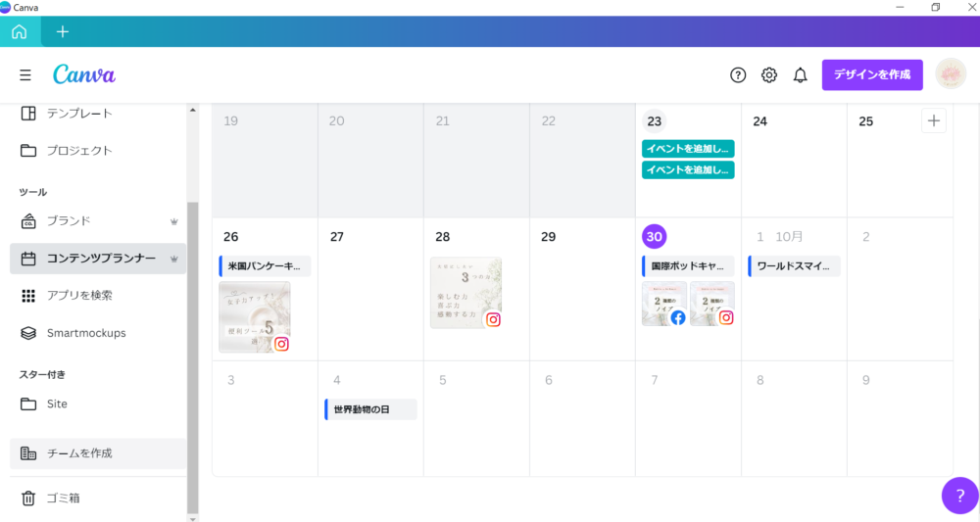
Task: Open the Facebook post thumbnail on day 30
Action: (x=663, y=304)
